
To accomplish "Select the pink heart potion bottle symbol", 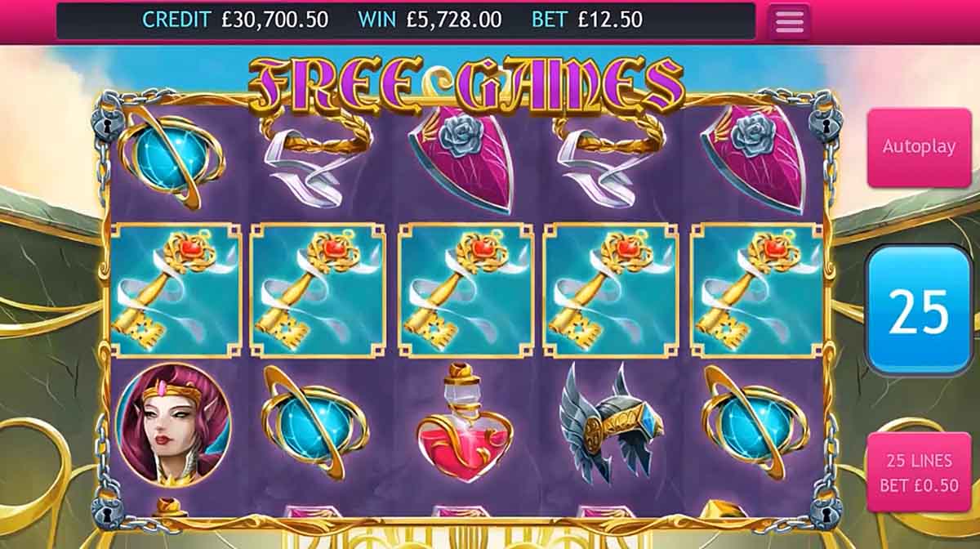I will coord(463,422).
